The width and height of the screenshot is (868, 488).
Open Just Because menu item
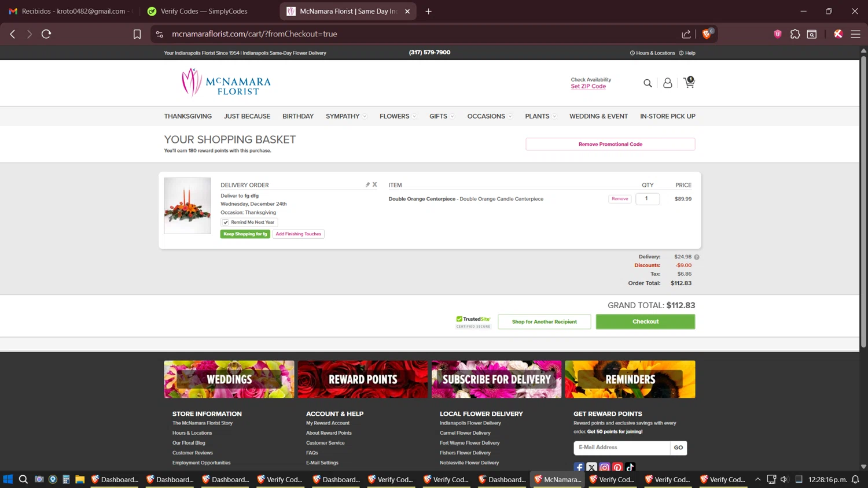pyautogui.click(x=247, y=116)
